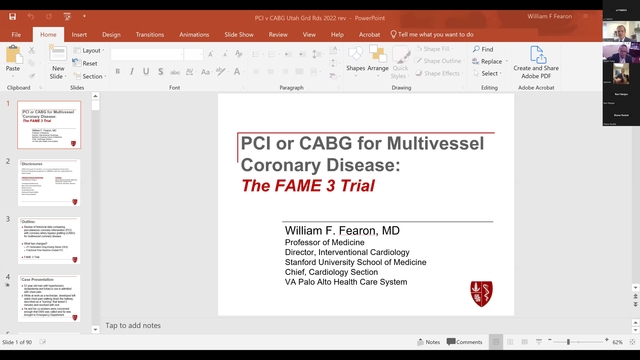Switch to Normal view icon

496,342
